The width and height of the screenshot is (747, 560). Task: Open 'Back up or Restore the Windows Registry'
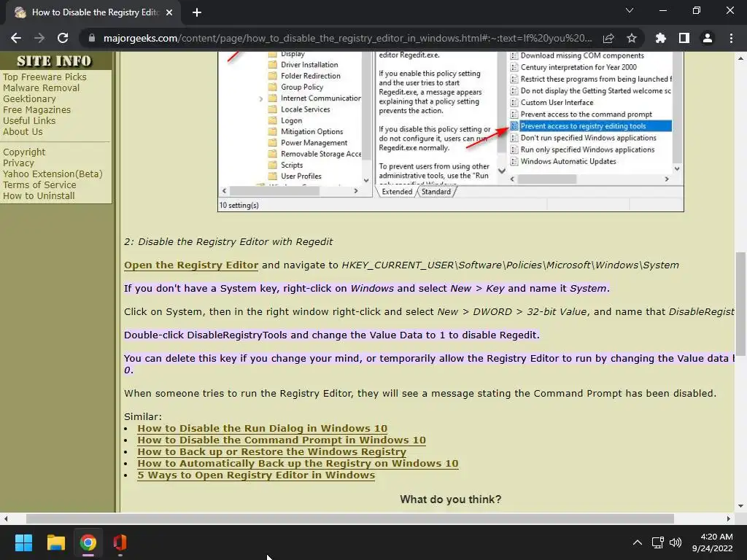tap(271, 451)
